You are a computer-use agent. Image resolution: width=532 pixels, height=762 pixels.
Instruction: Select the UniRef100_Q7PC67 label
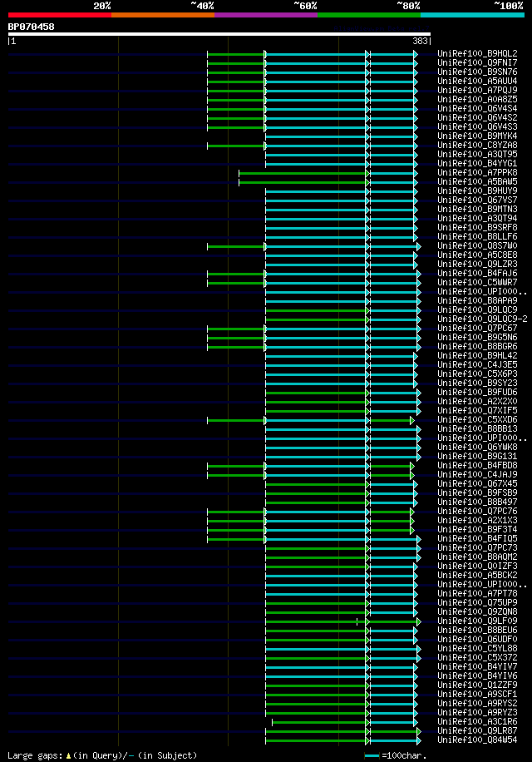pos(477,328)
